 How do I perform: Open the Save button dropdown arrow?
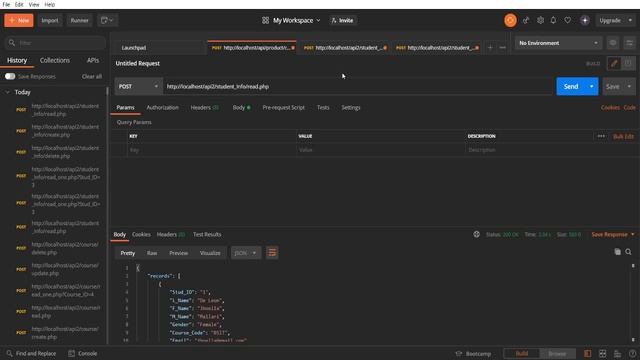[x=629, y=87]
